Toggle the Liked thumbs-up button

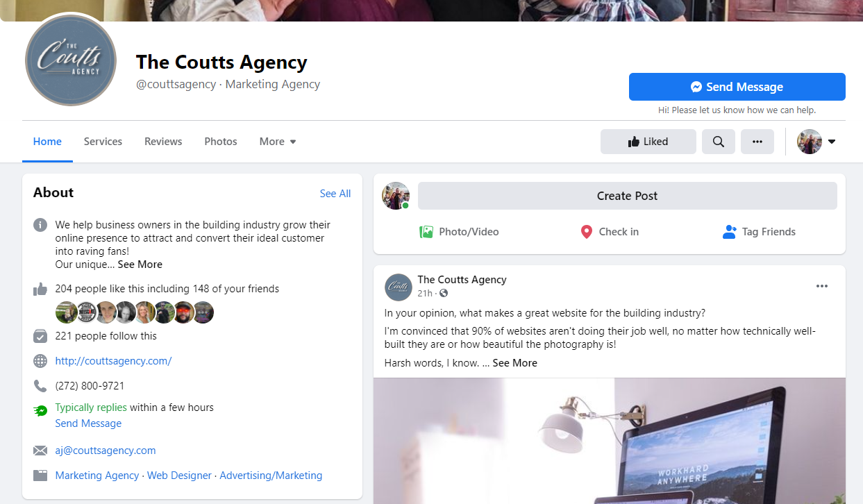click(x=648, y=142)
